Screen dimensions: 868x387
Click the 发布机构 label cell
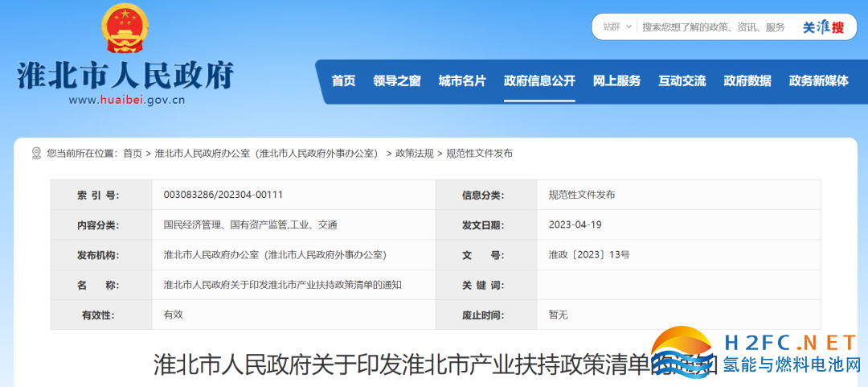[101, 255]
